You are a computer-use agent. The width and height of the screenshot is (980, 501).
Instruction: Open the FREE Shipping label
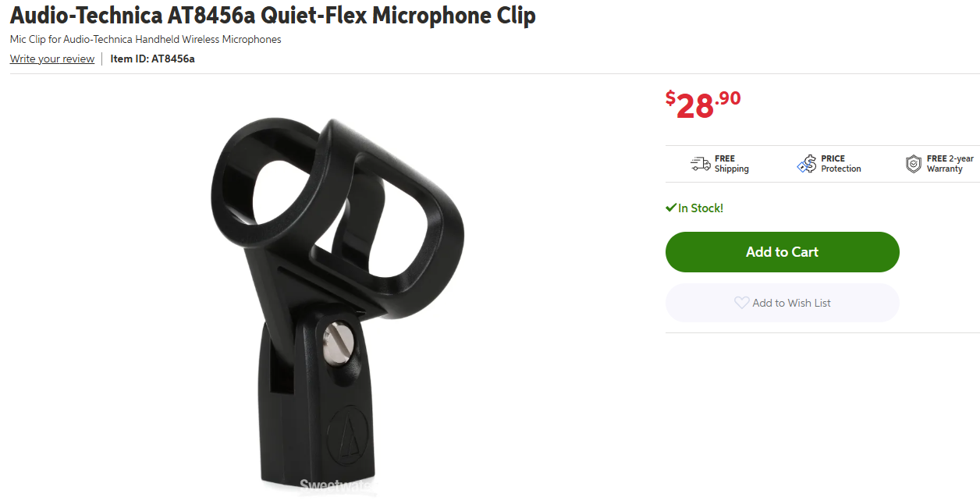[x=731, y=164]
